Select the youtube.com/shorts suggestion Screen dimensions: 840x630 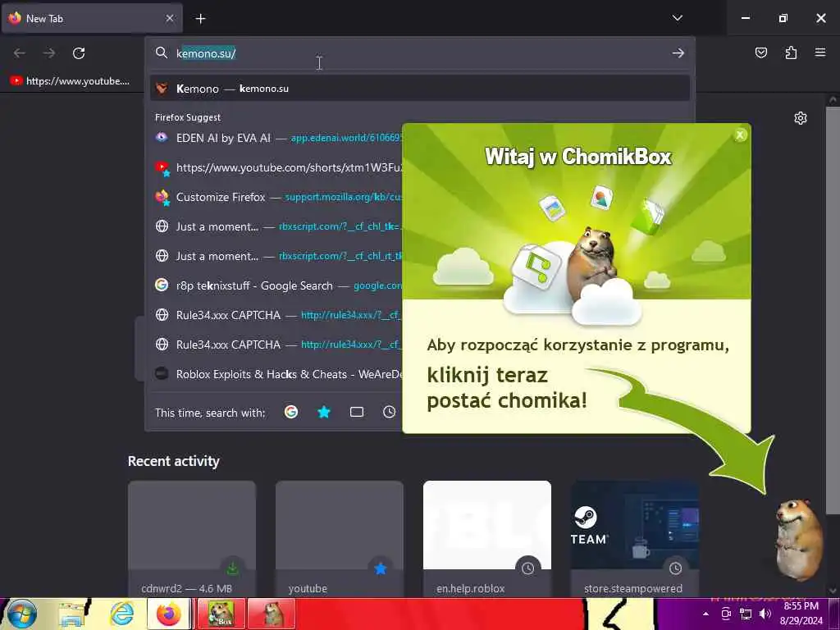[x=276, y=167]
